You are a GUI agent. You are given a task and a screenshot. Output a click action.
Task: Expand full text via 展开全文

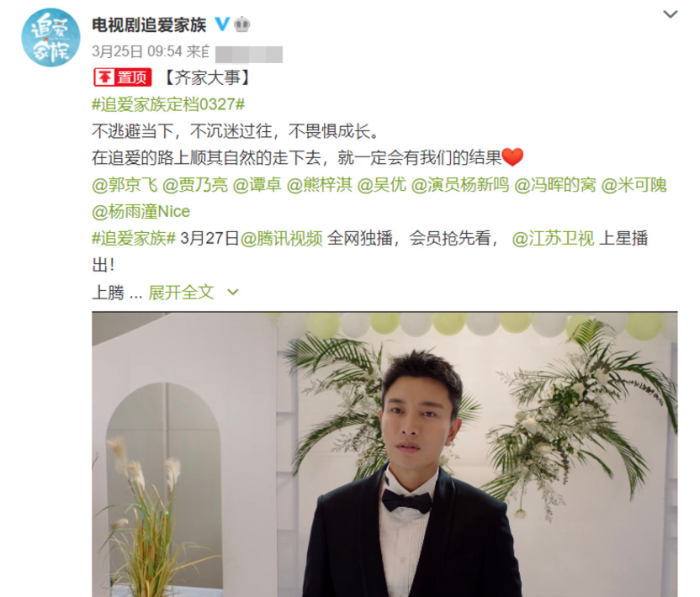pos(181,293)
